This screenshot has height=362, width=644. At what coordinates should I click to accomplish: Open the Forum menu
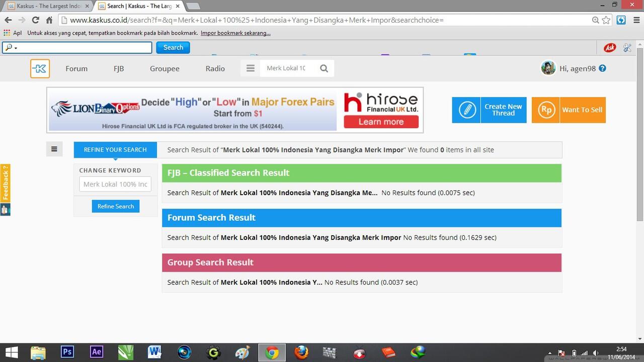tap(76, 68)
